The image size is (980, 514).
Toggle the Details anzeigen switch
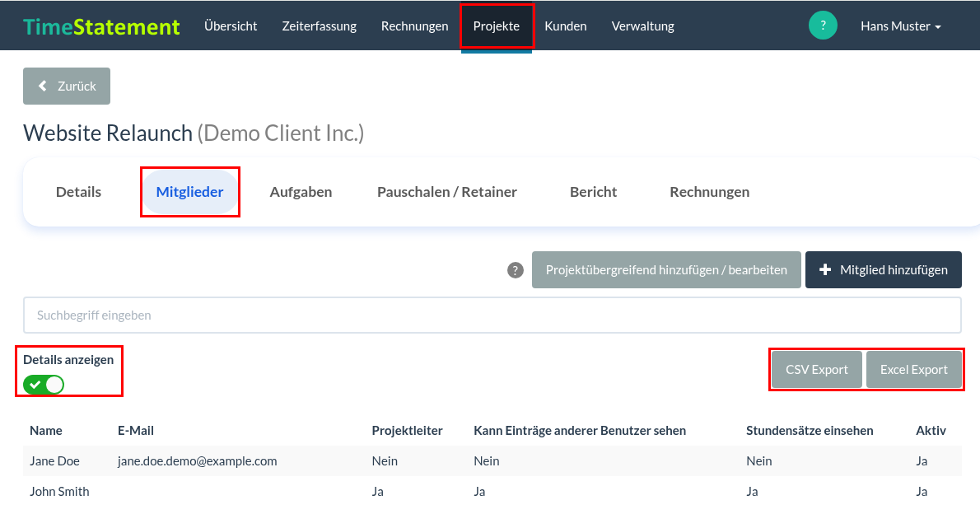click(44, 385)
